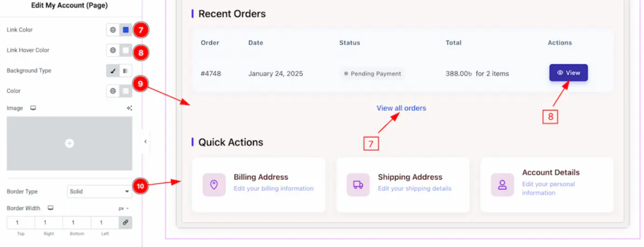Click the globe icon beside the Color setting
The height and width of the screenshot is (247, 644).
point(113,91)
